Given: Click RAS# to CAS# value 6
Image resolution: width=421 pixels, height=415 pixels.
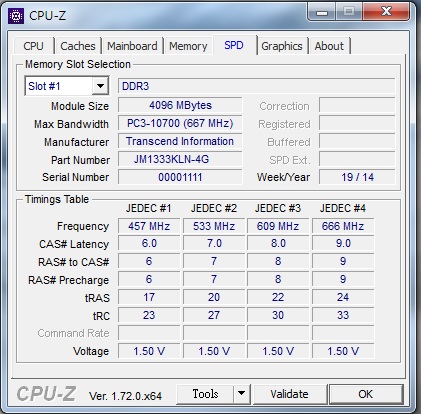Looking at the screenshot, I should coord(149,261).
